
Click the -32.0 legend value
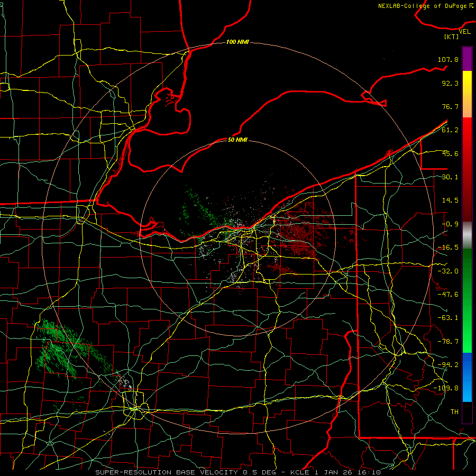point(448,271)
